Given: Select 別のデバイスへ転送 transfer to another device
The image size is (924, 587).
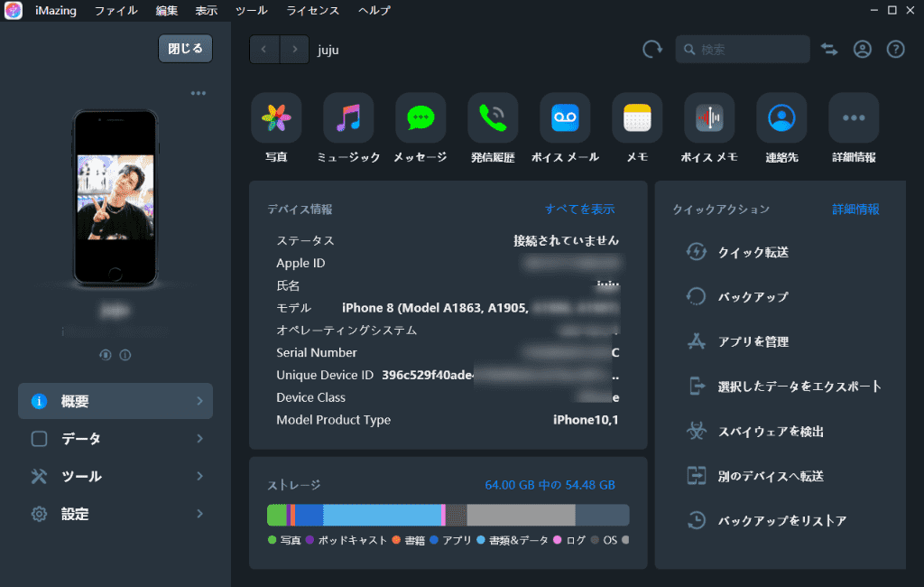Looking at the screenshot, I should (755, 476).
